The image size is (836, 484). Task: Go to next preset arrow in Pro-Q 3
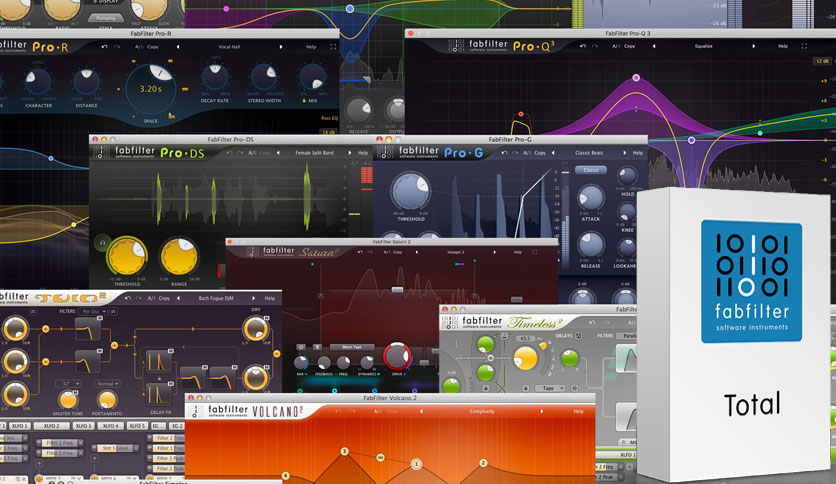[753, 46]
